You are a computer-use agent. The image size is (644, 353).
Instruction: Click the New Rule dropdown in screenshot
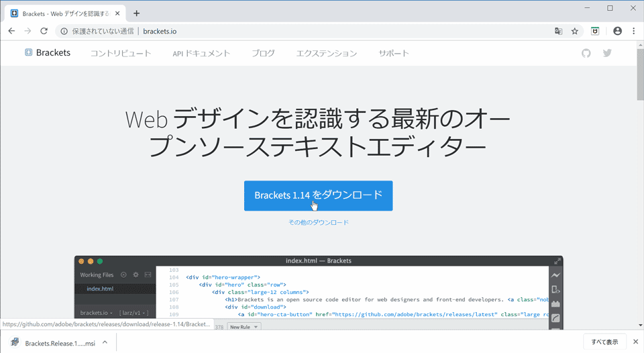(244, 327)
